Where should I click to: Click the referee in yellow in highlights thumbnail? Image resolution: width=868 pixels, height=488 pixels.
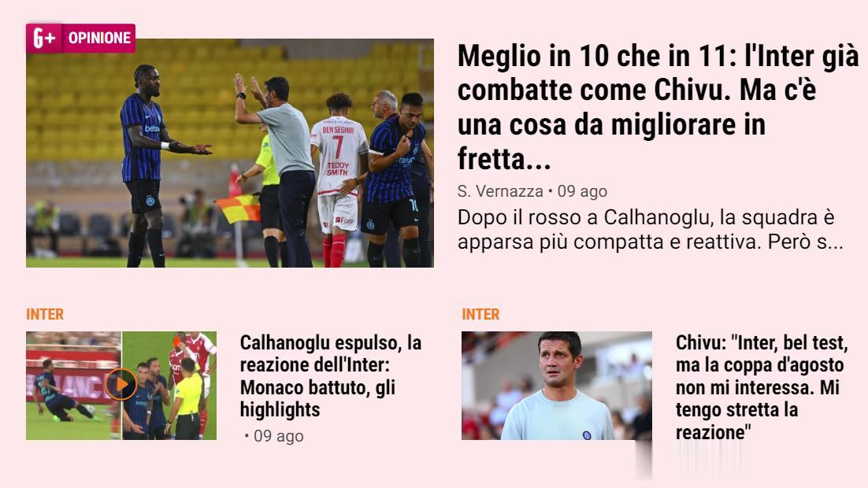[187, 400]
